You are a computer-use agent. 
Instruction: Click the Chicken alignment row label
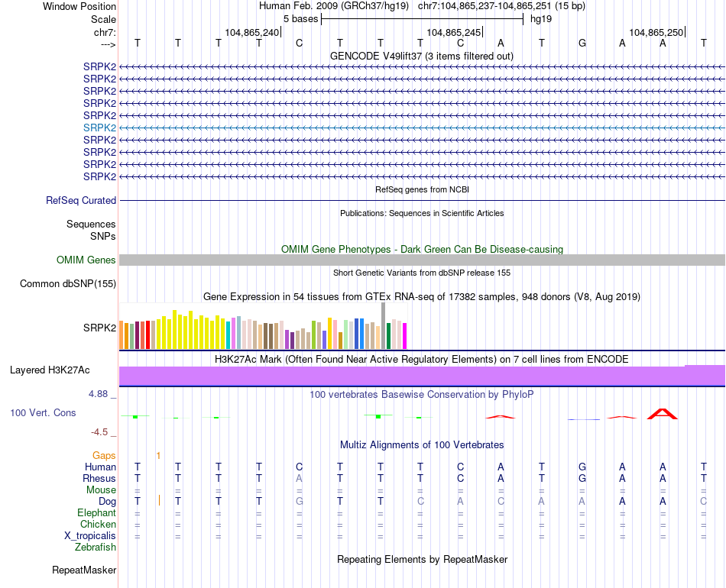[x=98, y=524]
